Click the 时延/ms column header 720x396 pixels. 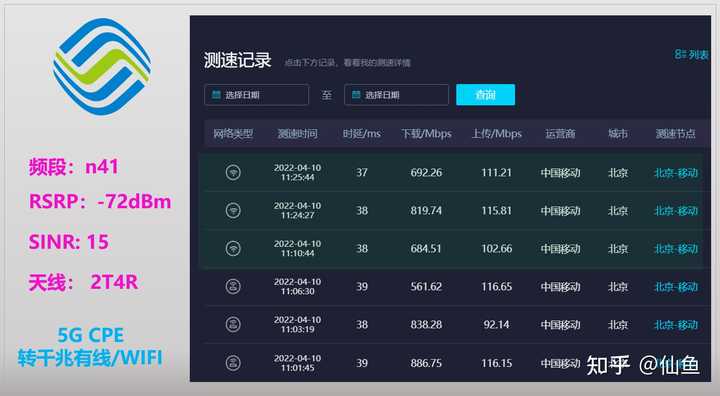[362, 134]
